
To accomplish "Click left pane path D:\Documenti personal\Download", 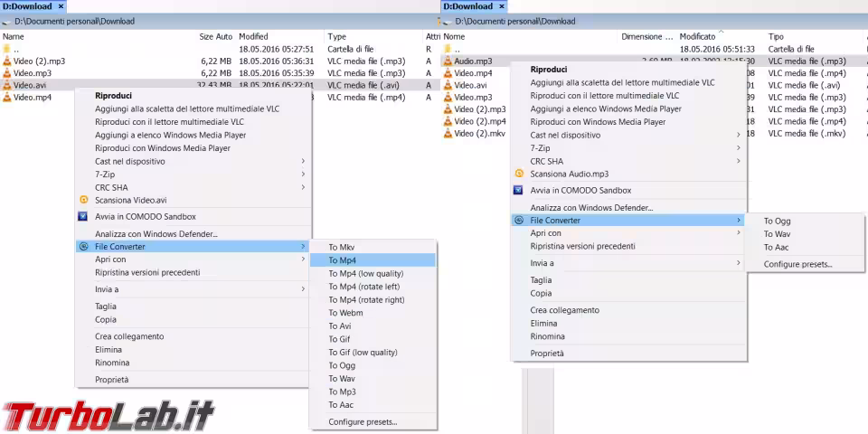I will (75, 22).
